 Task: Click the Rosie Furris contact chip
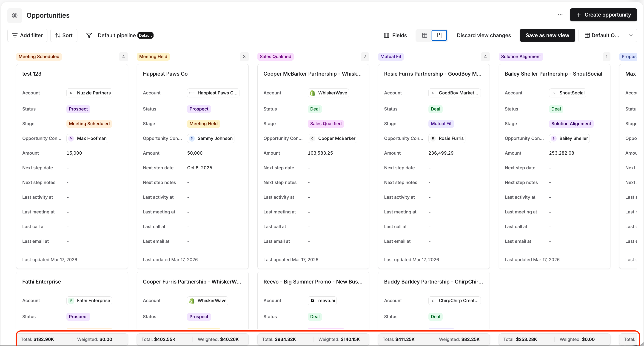pos(447,138)
